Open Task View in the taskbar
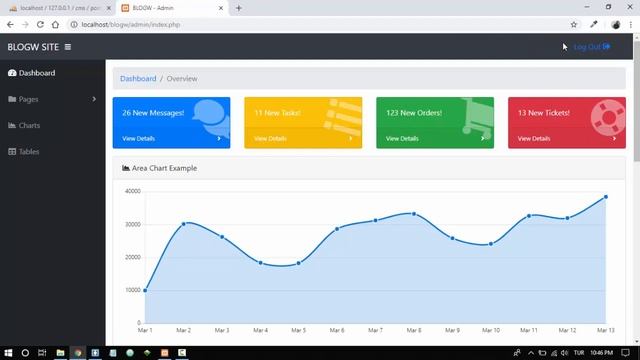 pyautogui.click(x=42, y=353)
